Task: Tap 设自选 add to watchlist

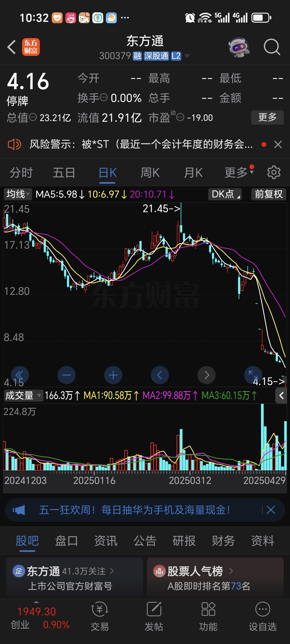Action: tap(263, 616)
